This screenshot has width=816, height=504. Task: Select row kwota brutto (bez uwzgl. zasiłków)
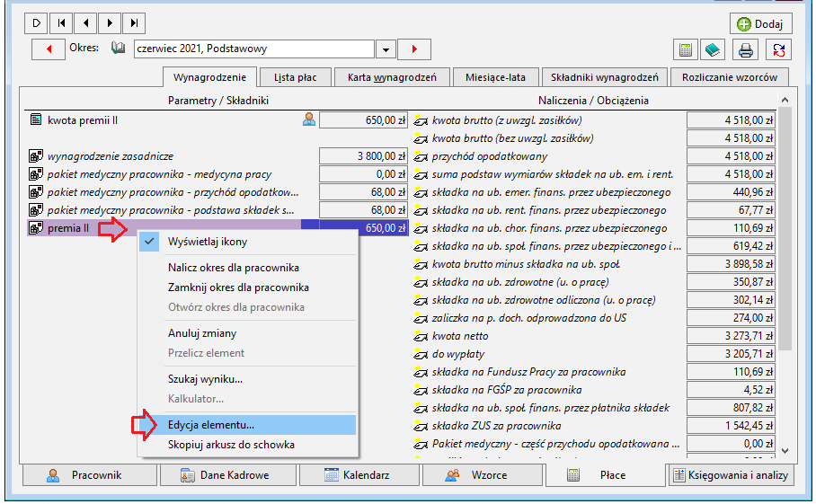pyautogui.click(x=594, y=138)
